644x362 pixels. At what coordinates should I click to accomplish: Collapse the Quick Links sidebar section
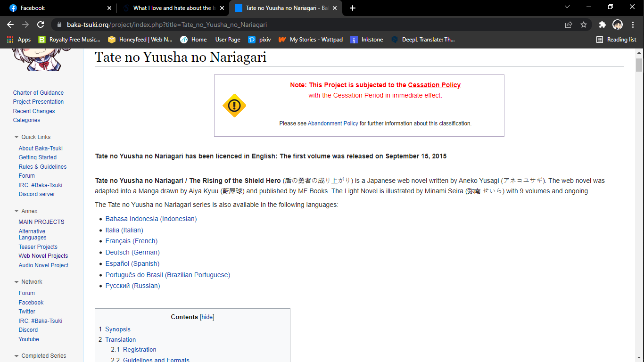tap(17, 137)
